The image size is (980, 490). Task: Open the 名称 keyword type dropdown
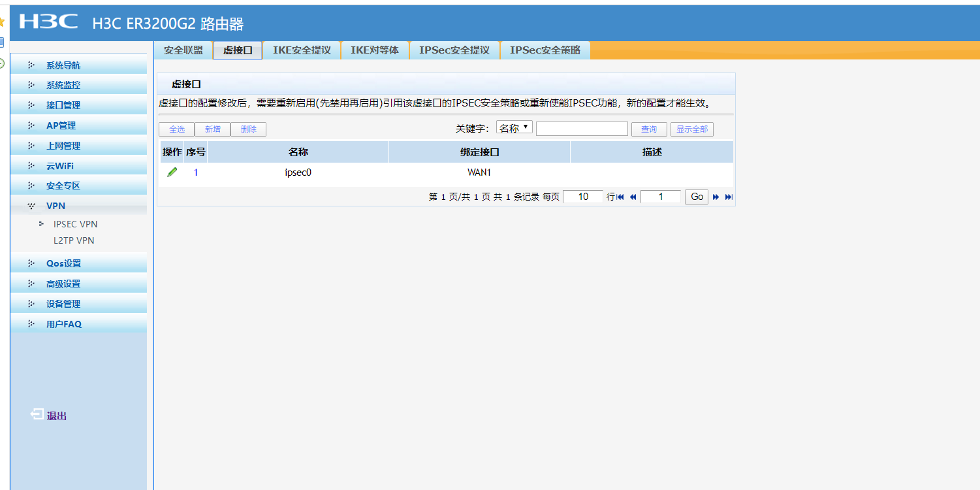514,127
